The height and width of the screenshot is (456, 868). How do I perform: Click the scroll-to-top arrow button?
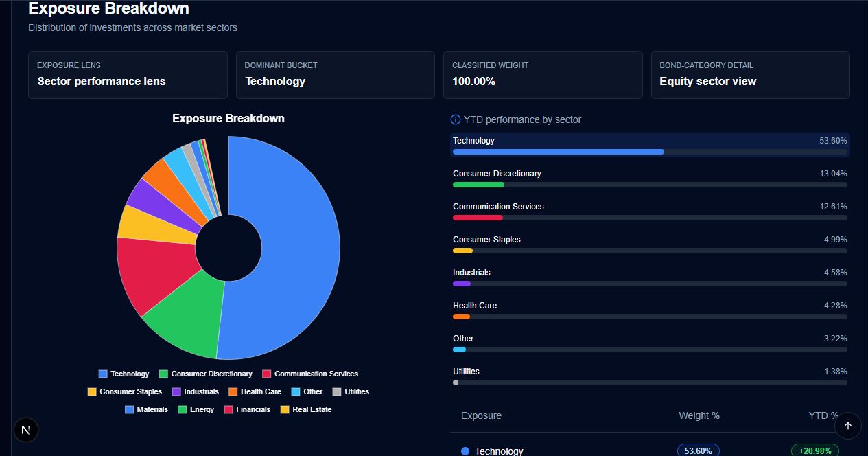point(847,426)
